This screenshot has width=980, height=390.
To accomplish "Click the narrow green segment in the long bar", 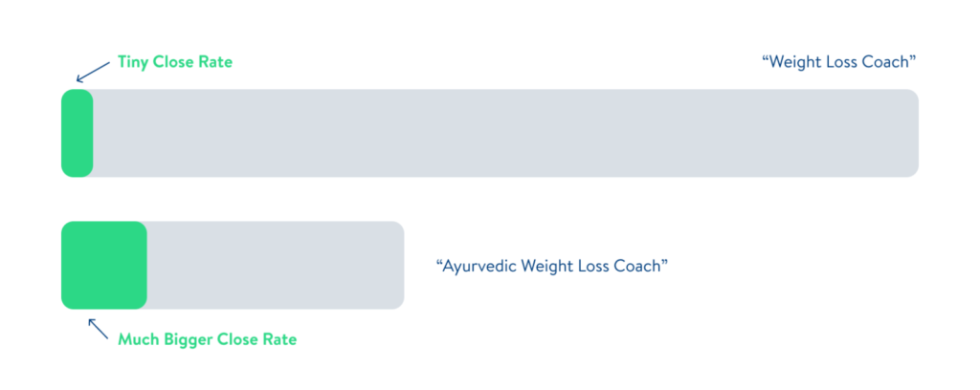I will tap(77, 133).
